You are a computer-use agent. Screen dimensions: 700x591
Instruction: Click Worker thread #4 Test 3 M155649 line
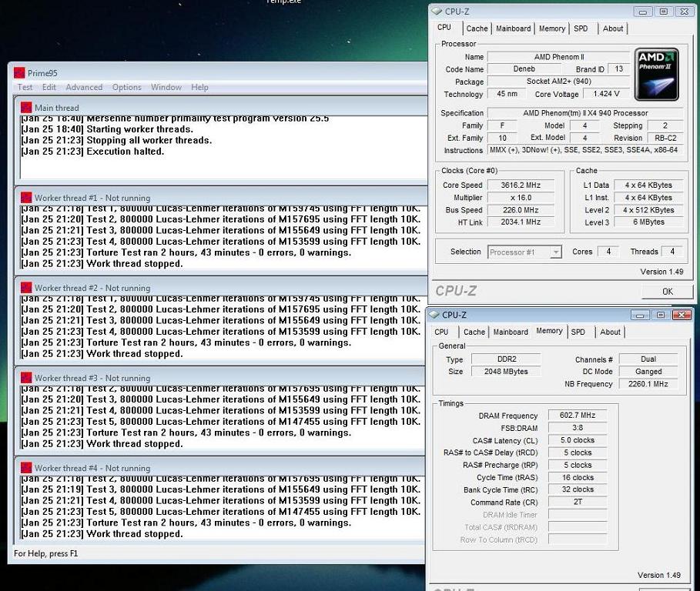[221, 489]
